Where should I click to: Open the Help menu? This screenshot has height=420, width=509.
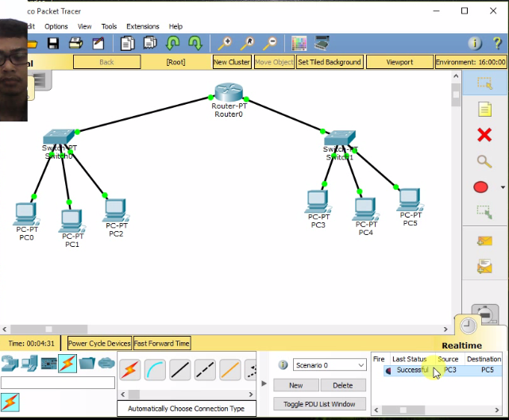pyautogui.click(x=175, y=26)
